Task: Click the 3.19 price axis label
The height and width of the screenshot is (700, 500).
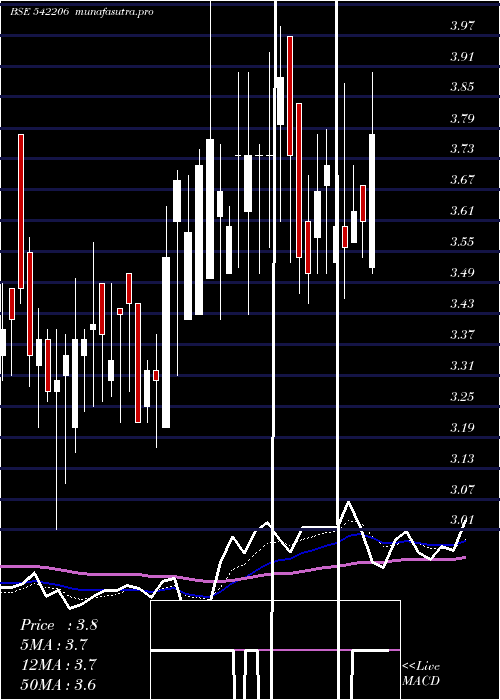Action: tap(462, 428)
